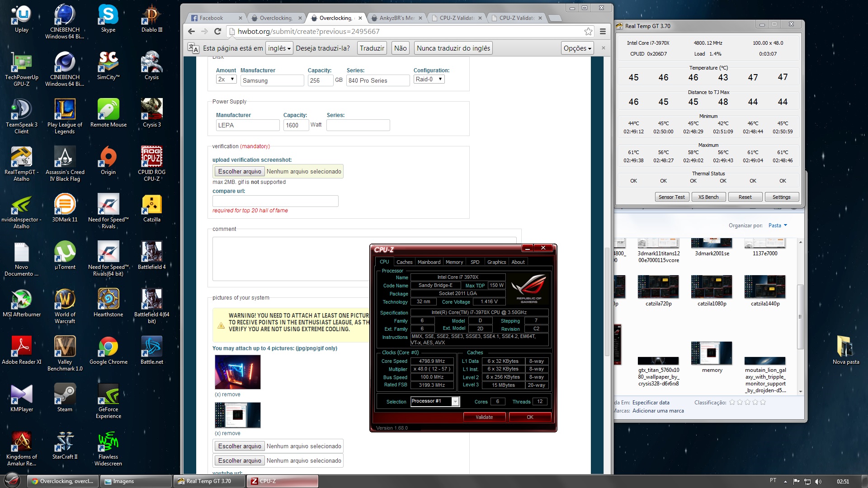Screen dimensions: 868x488
Task: Open the Real Temp GT 3.70 taskbar button
Action: point(209,481)
